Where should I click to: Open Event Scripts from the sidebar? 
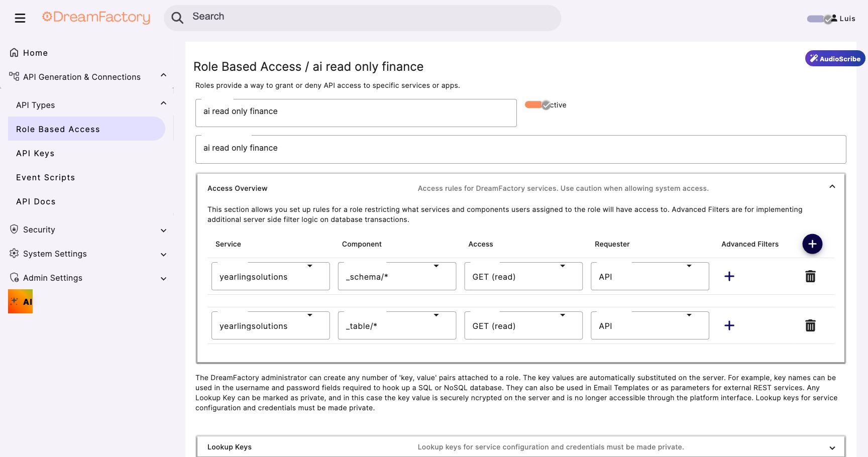pos(45,177)
